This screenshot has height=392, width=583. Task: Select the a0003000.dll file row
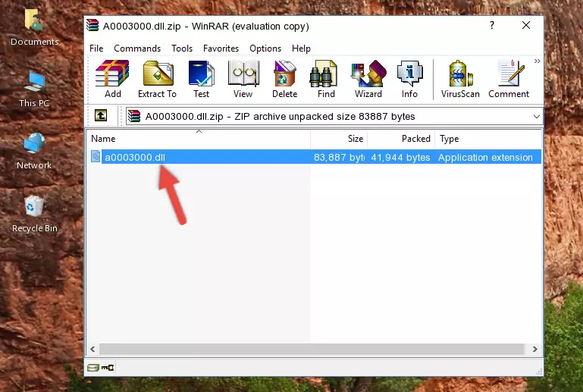click(x=315, y=157)
